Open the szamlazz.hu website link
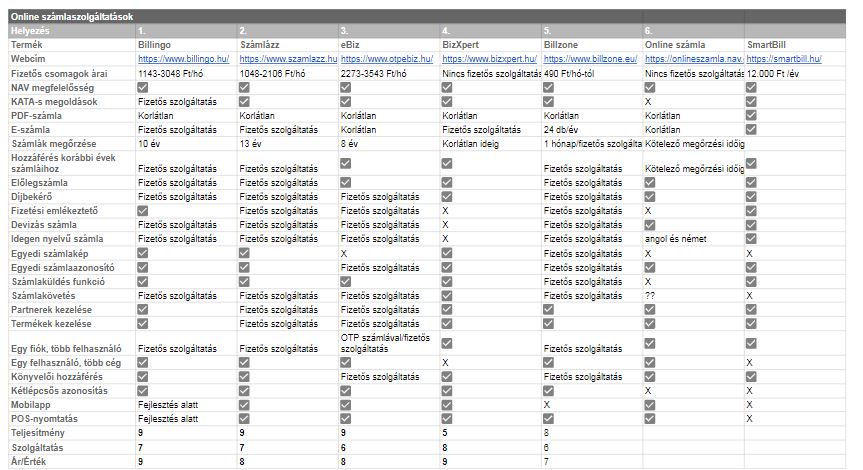Image resolution: width=863 pixels, height=470 pixels. [x=283, y=60]
